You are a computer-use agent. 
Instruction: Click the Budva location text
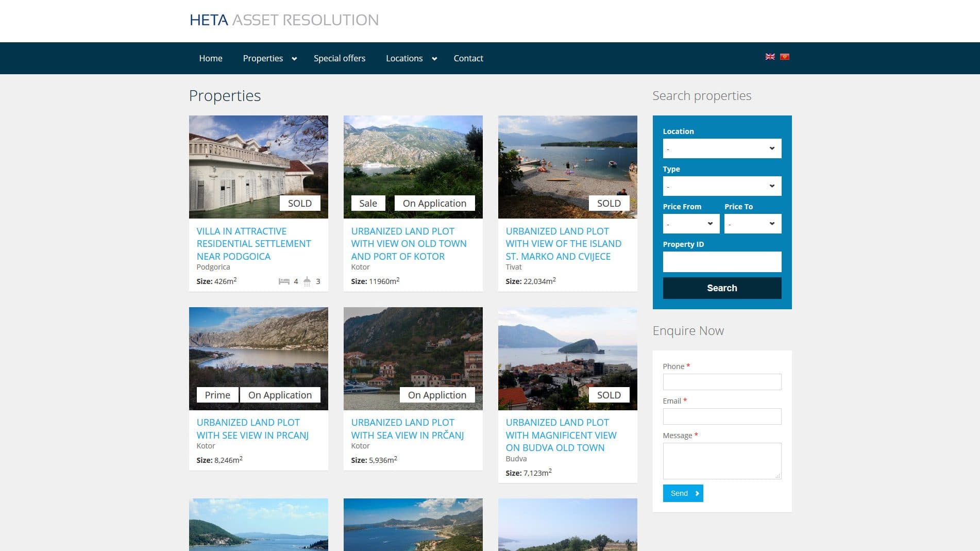point(516,459)
